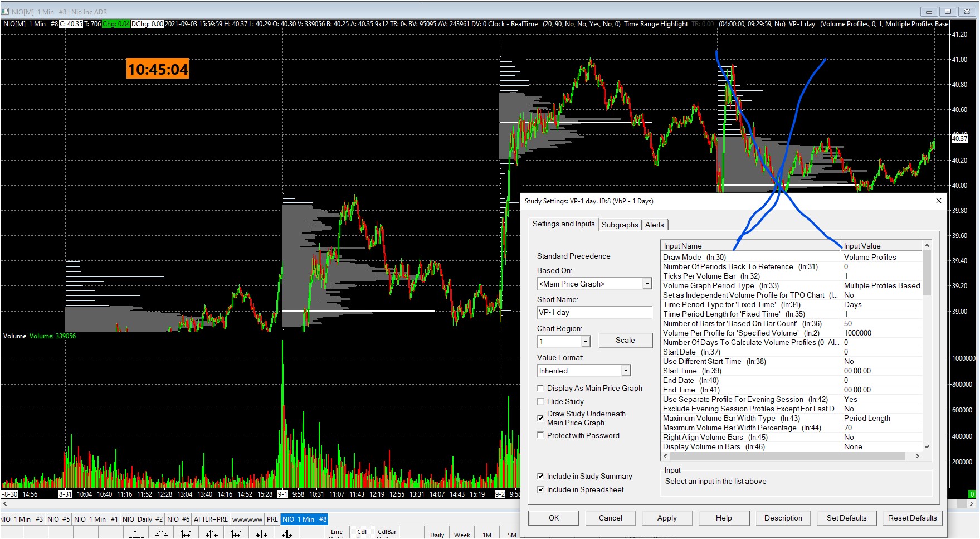
Task: Click the Scale button
Action: coord(625,340)
